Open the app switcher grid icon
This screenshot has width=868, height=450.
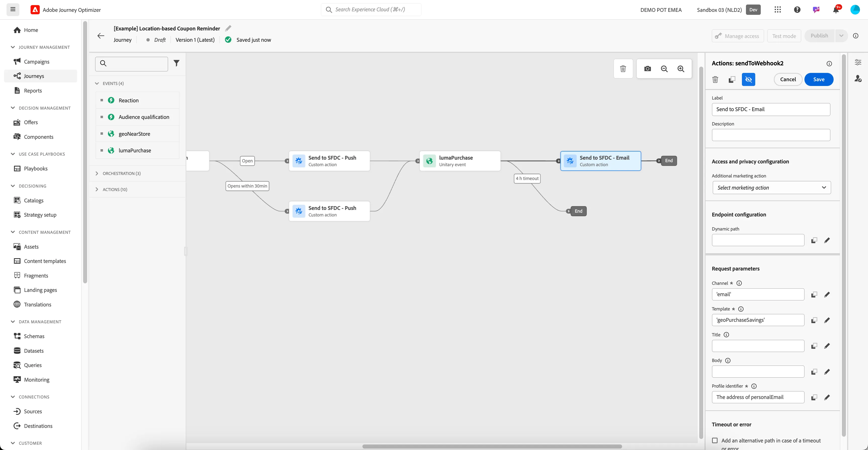click(x=777, y=10)
